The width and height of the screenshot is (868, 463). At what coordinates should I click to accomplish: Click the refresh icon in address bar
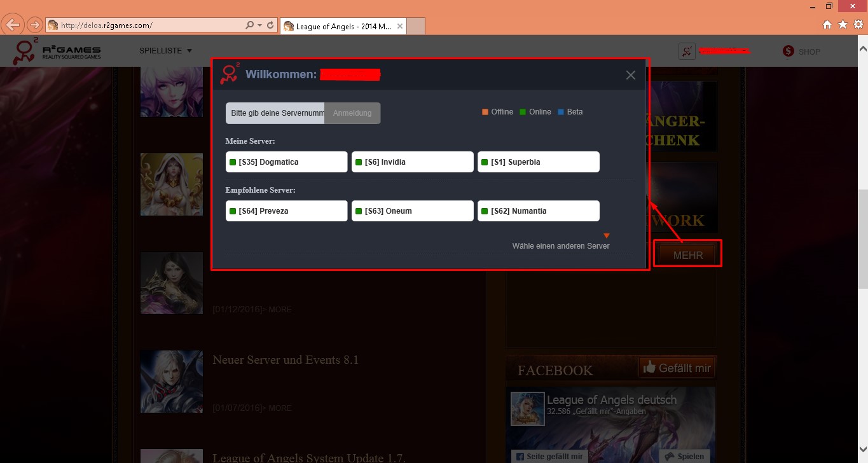click(270, 25)
